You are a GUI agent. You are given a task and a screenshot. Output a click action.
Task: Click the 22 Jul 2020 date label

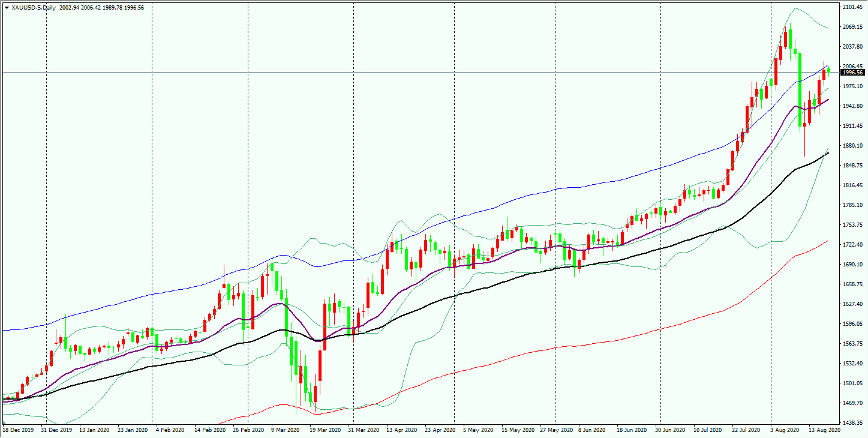point(747,431)
